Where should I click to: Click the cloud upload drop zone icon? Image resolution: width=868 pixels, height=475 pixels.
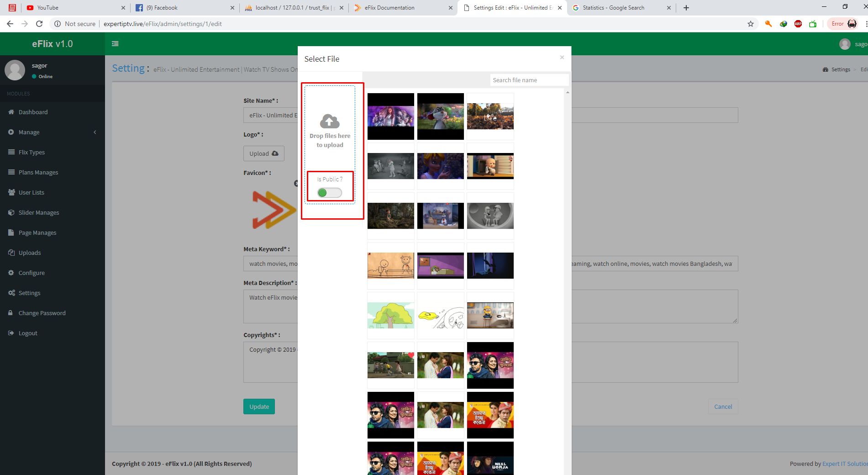(x=330, y=121)
